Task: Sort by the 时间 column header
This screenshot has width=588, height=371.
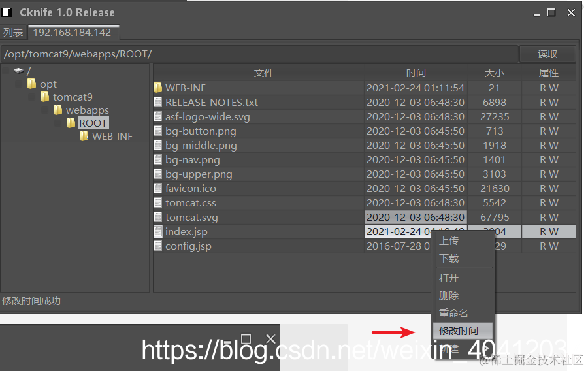Action: click(x=416, y=73)
